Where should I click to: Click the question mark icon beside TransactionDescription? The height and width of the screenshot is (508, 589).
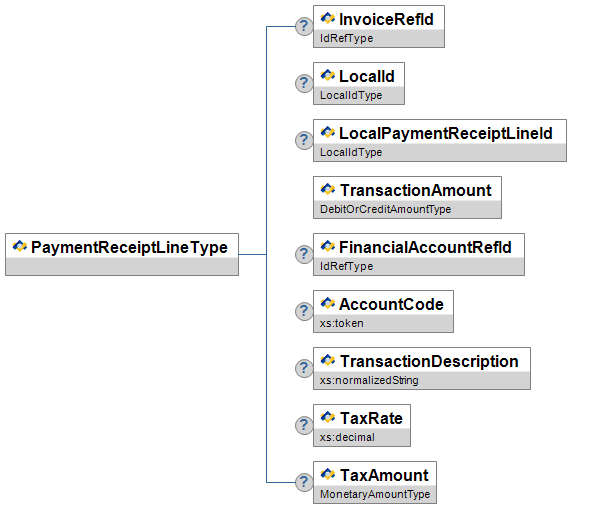304,368
